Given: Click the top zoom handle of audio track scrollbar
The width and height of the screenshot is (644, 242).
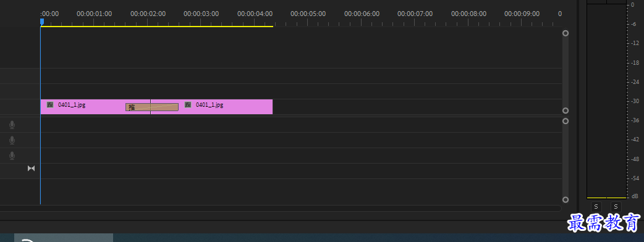Looking at the screenshot, I should tap(566, 122).
